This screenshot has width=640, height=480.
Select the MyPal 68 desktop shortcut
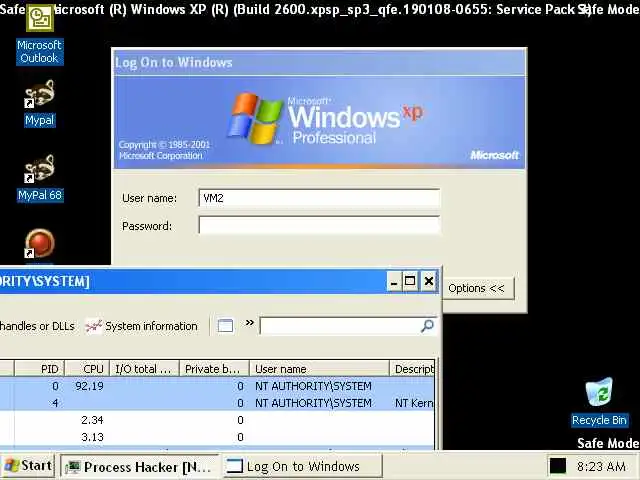click(40, 178)
